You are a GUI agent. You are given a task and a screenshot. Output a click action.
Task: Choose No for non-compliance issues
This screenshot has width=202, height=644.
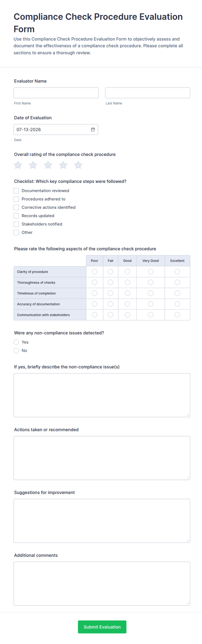(16, 350)
